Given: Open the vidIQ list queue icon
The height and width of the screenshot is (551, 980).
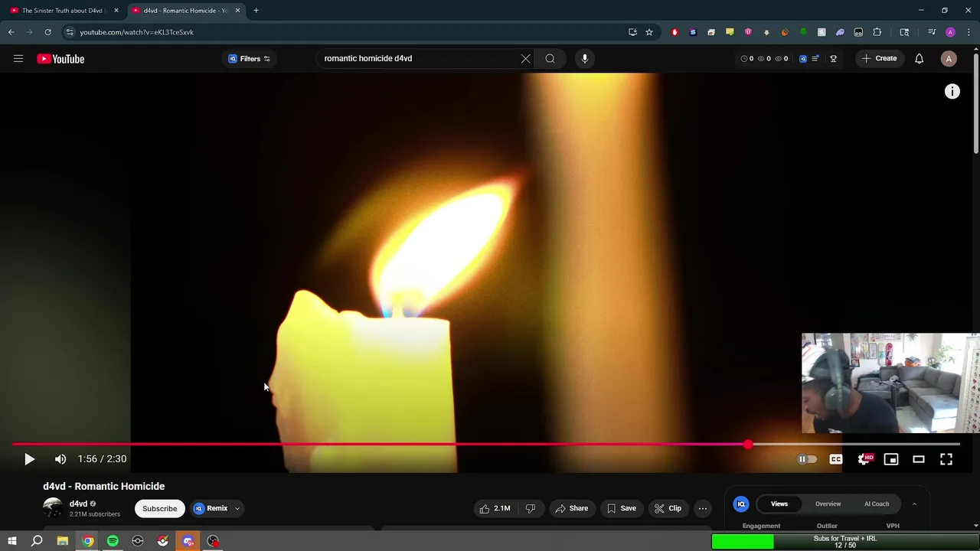Looking at the screenshot, I should pos(816,59).
